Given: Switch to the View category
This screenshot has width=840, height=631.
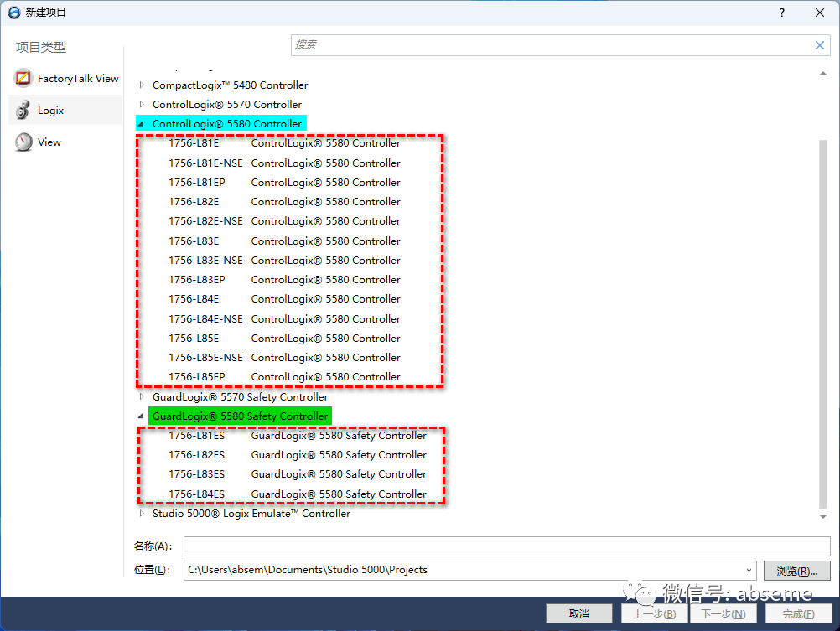Looking at the screenshot, I should click(48, 142).
